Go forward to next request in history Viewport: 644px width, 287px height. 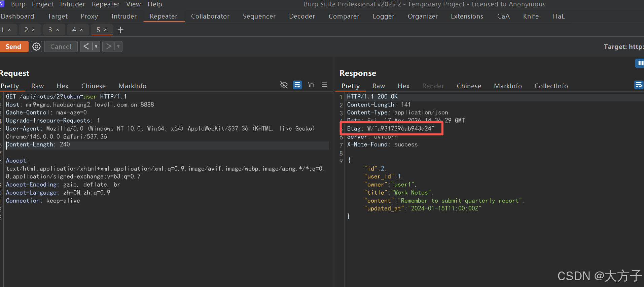click(108, 46)
